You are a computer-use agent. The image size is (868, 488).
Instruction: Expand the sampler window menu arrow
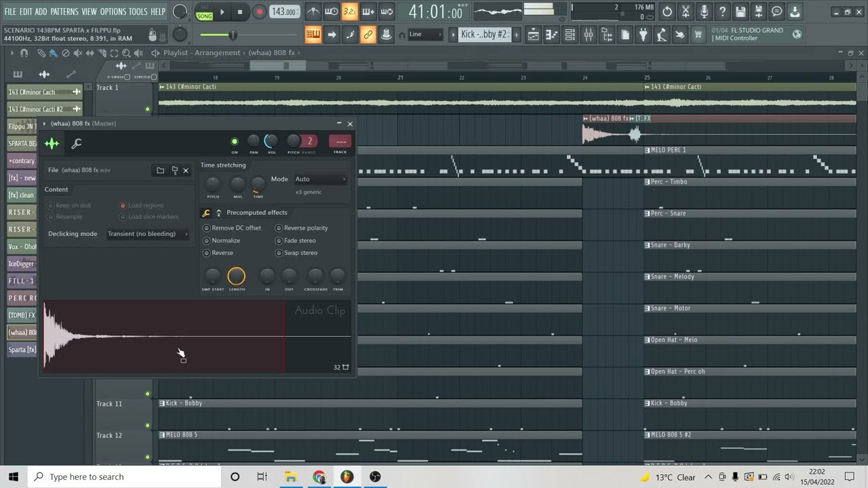coord(45,123)
